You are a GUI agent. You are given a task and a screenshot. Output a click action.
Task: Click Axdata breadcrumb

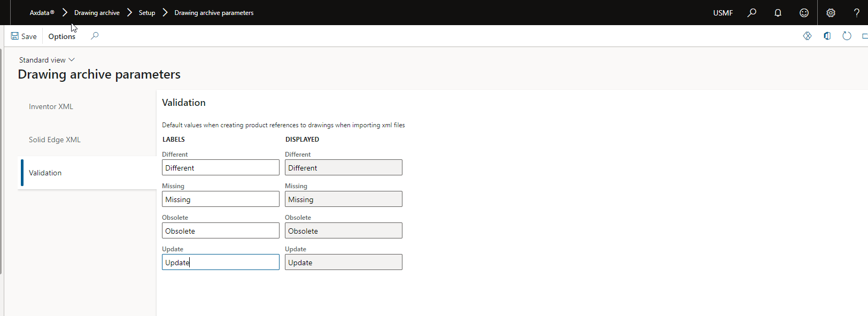click(42, 13)
